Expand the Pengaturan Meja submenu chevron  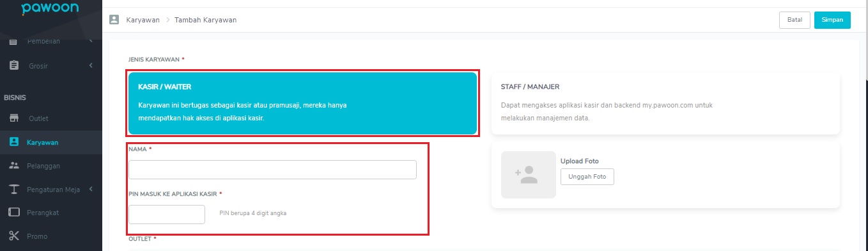(91, 189)
